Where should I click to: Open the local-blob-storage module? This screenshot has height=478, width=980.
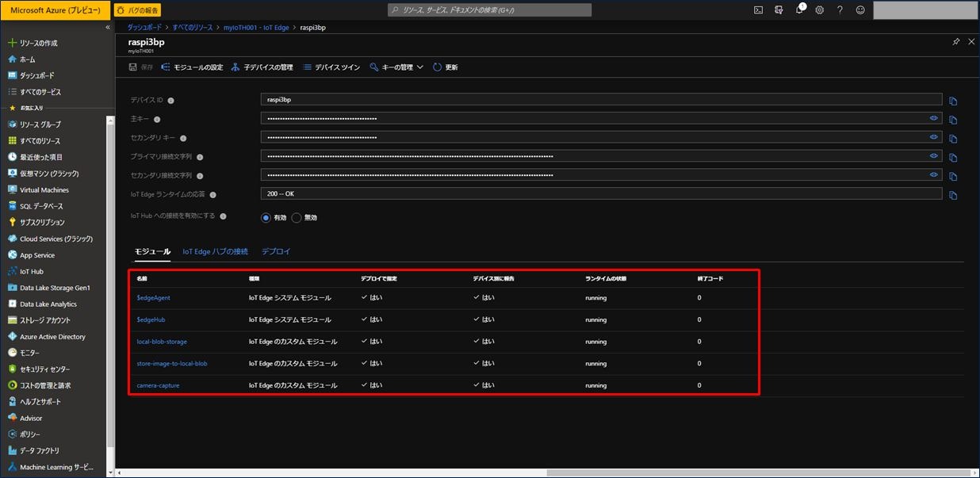coord(162,342)
